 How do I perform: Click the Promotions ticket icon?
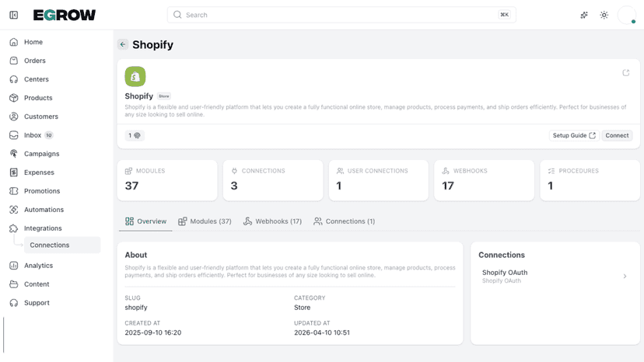13,191
